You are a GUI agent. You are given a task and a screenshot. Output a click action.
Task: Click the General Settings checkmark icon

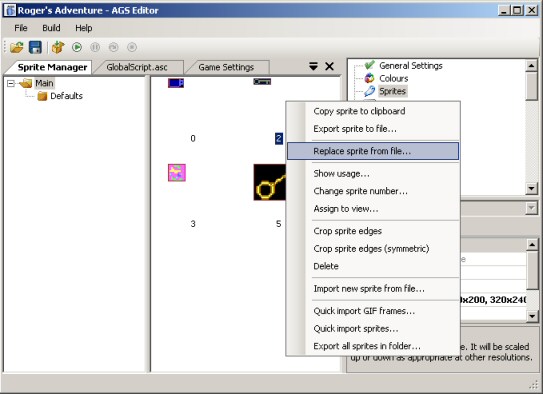(x=369, y=65)
